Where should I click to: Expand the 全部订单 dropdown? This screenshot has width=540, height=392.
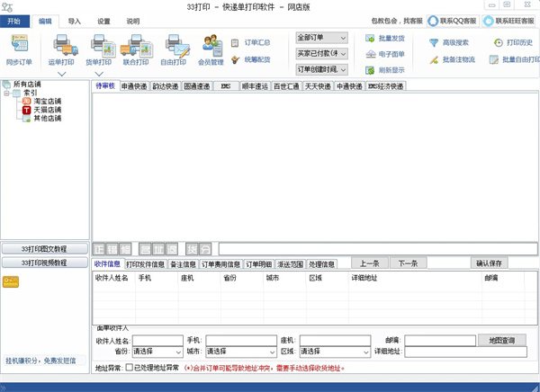(321, 38)
